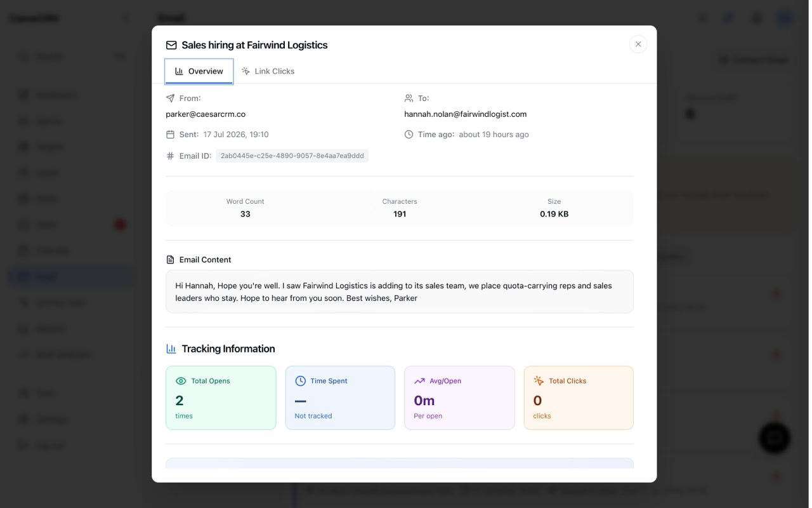812x508 pixels.
Task: Click the Total Clicks value 0
Action: coord(537,401)
